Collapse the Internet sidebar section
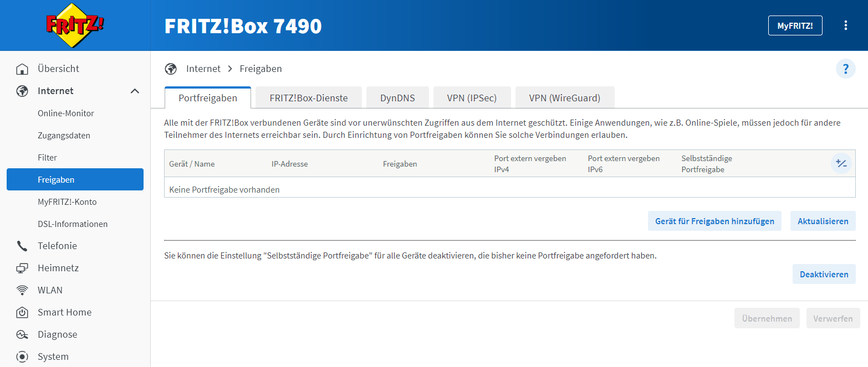The image size is (868, 367). point(134,91)
